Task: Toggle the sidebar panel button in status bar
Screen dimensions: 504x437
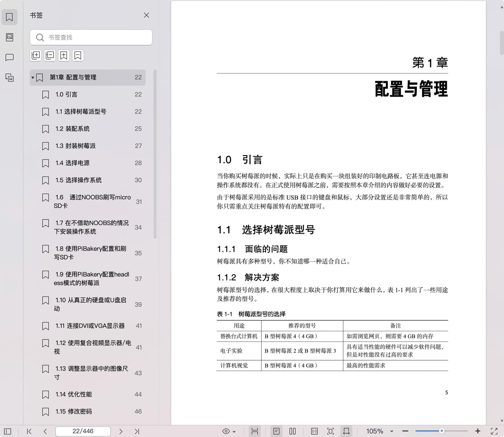Action: [x=8, y=431]
